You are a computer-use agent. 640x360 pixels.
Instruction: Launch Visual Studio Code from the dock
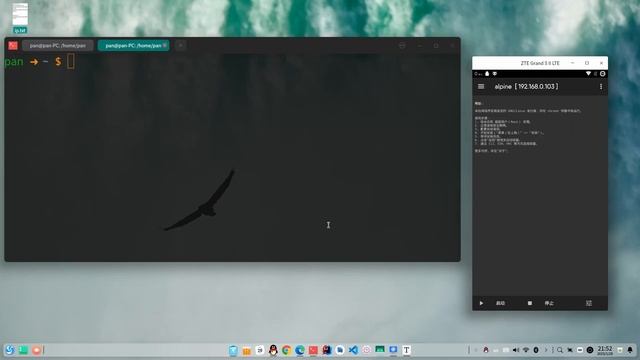coord(353,350)
